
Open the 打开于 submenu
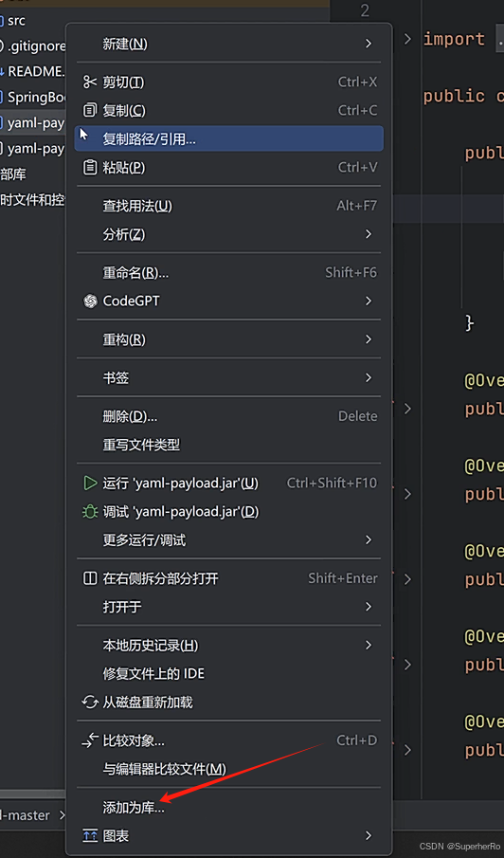tap(229, 607)
